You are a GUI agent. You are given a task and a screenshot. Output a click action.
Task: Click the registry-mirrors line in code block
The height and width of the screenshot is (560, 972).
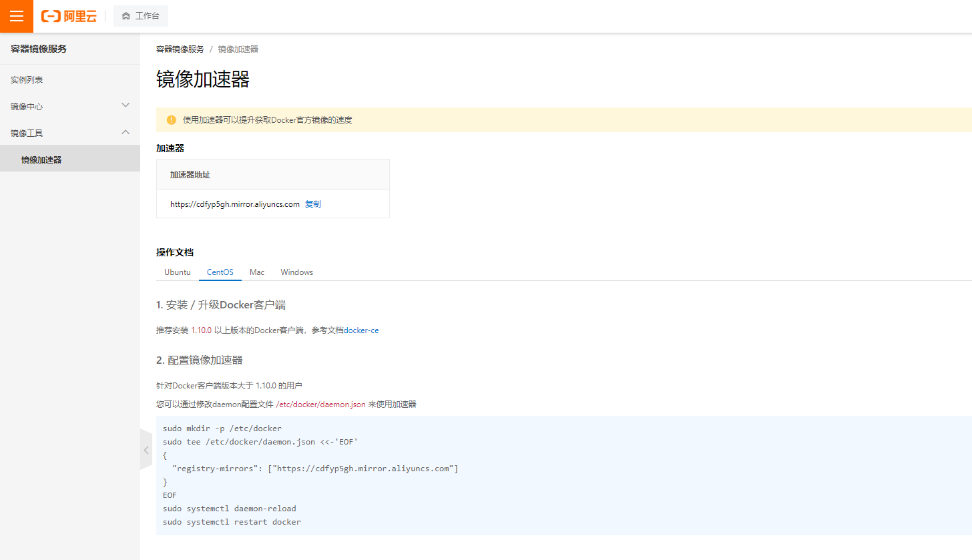pos(315,469)
